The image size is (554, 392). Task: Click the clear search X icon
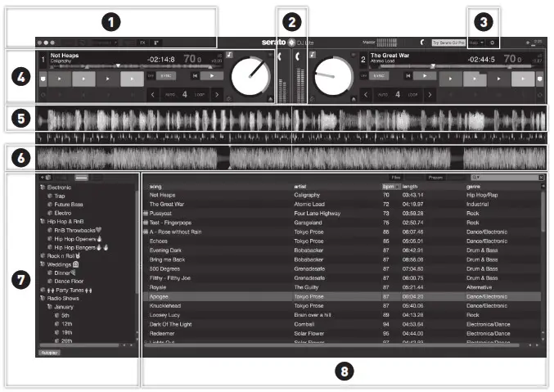coord(541,178)
